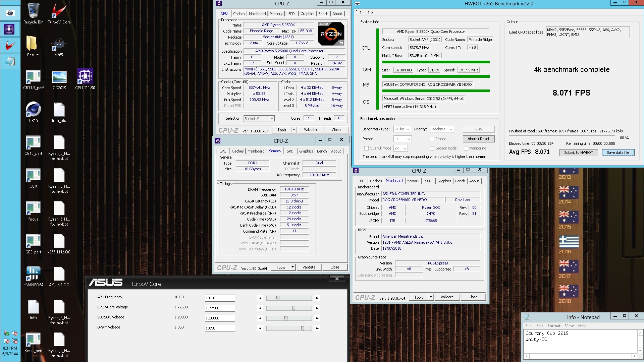Click the TurboV Core taskbar icon

coord(10,45)
